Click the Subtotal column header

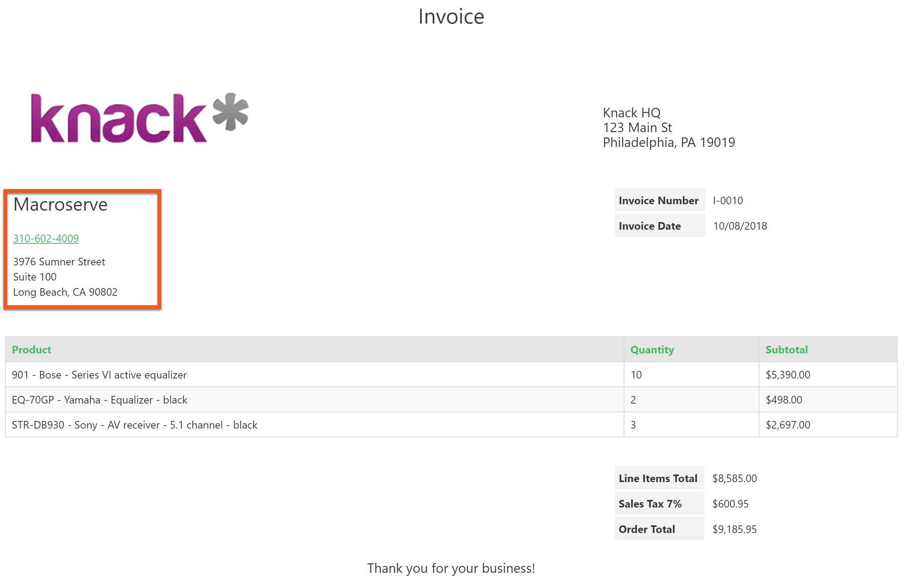pos(786,350)
